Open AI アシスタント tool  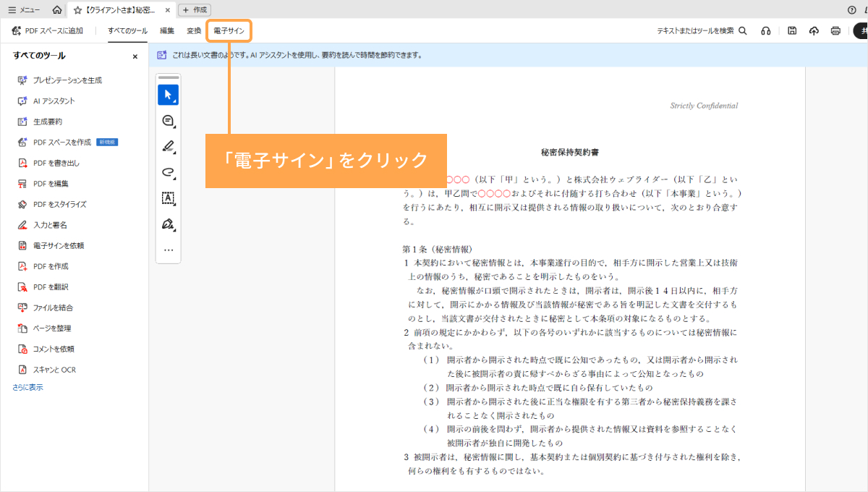[x=47, y=101]
